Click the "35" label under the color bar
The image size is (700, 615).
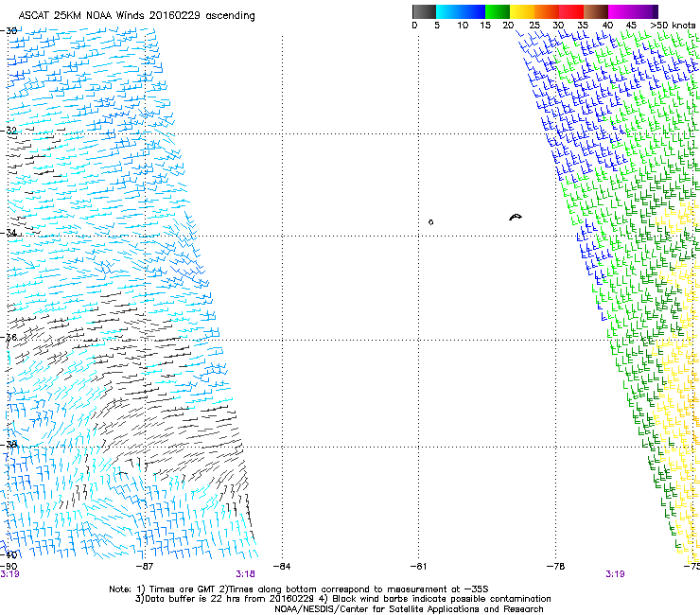tap(583, 26)
